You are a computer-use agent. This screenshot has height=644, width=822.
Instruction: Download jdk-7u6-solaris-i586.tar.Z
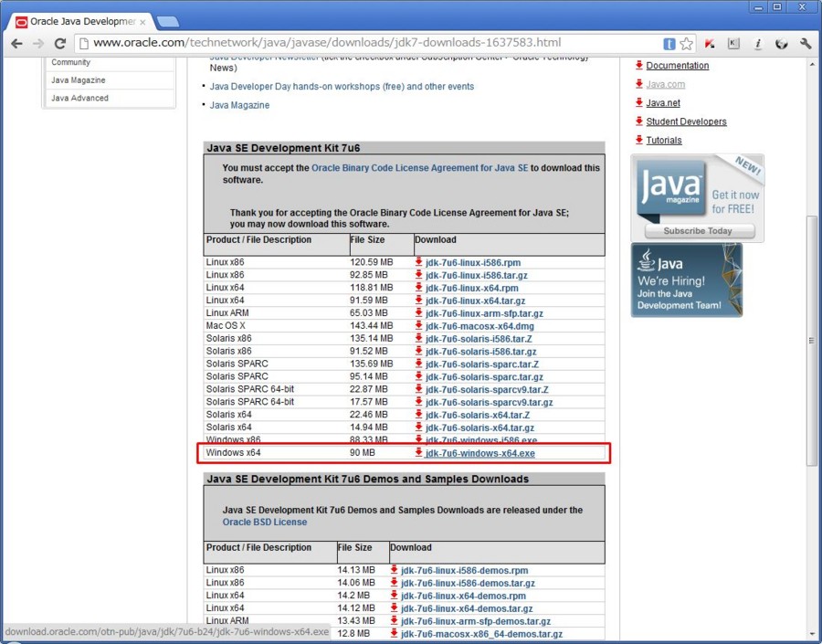point(479,339)
